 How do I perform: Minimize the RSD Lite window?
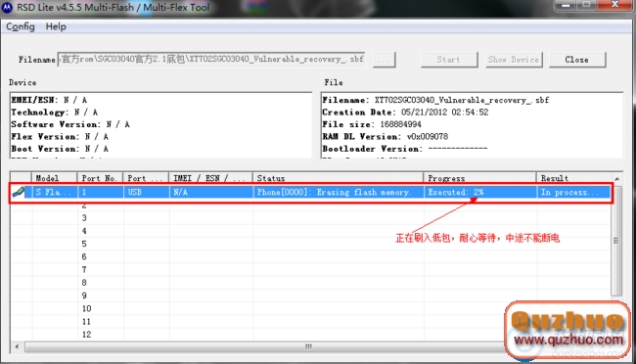(x=566, y=5)
